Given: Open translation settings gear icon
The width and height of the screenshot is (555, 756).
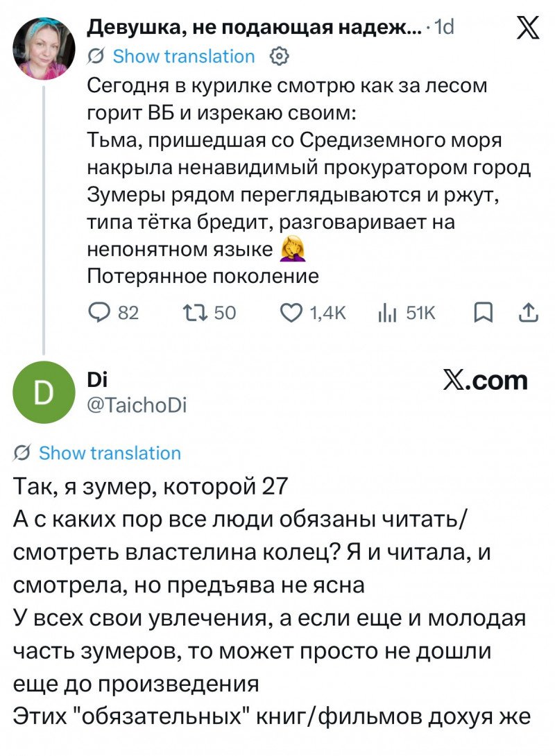Looking at the screenshot, I should [x=280, y=56].
